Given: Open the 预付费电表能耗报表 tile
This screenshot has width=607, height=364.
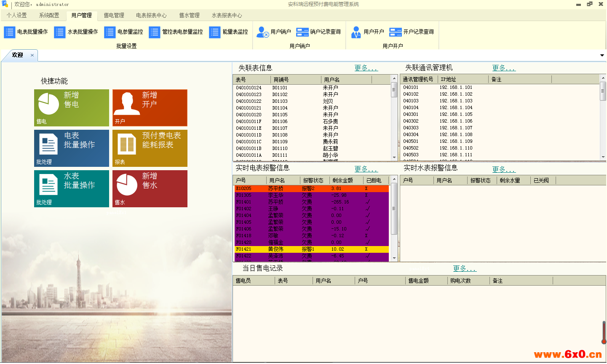Looking at the screenshot, I should tap(150, 148).
